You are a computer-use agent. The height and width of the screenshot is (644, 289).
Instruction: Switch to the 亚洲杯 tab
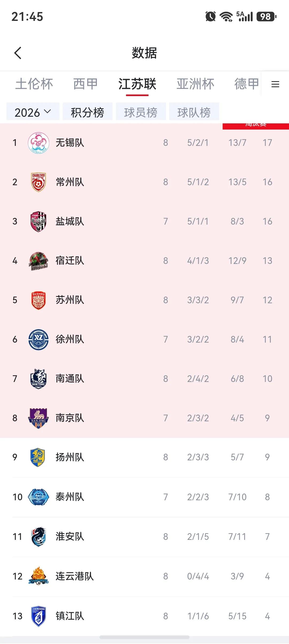coord(195,84)
